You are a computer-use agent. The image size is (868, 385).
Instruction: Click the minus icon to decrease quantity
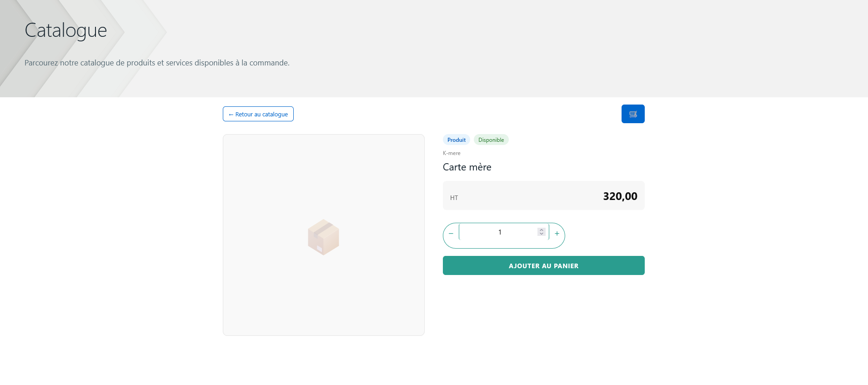pyautogui.click(x=451, y=234)
